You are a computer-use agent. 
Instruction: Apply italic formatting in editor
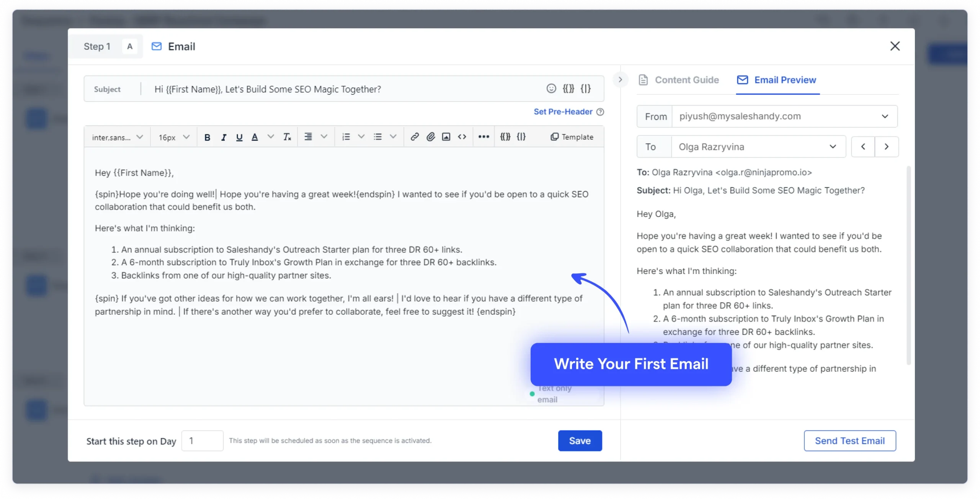(x=224, y=137)
